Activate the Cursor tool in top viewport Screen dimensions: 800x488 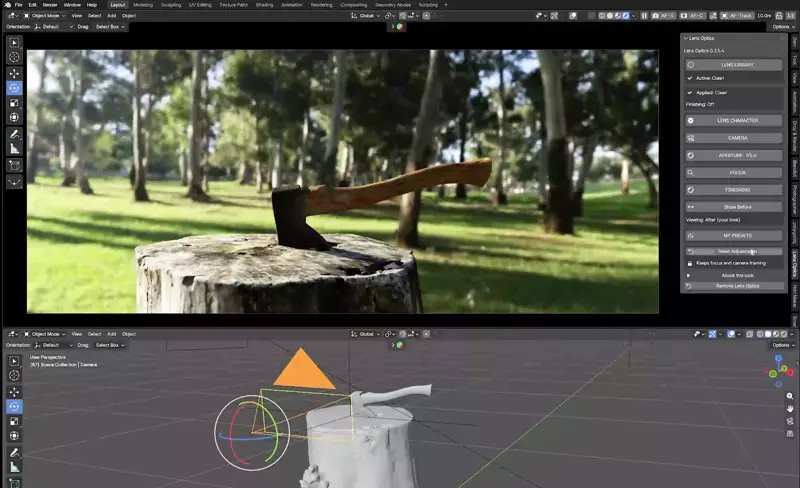point(14,57)
